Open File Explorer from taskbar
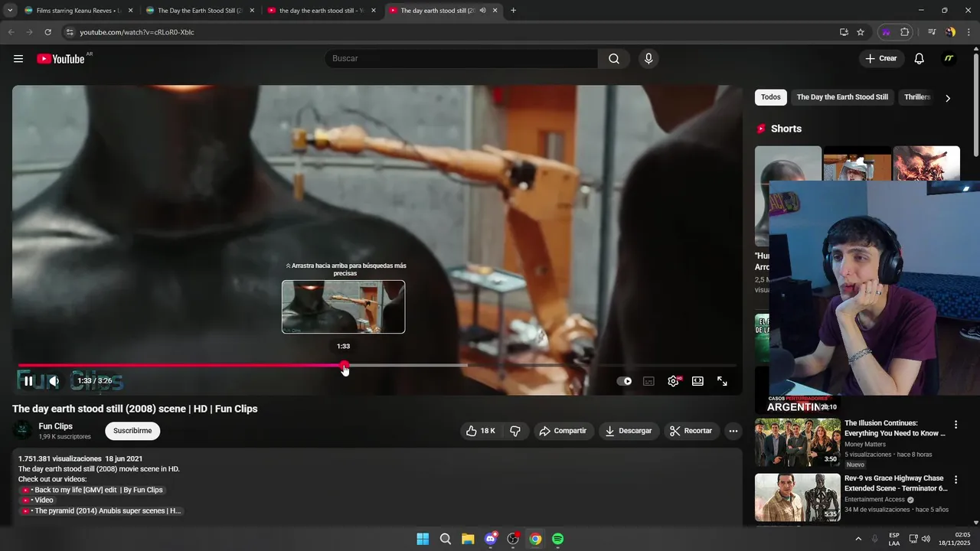This screenshot has width=980, height=551. (x=468, y=539)
